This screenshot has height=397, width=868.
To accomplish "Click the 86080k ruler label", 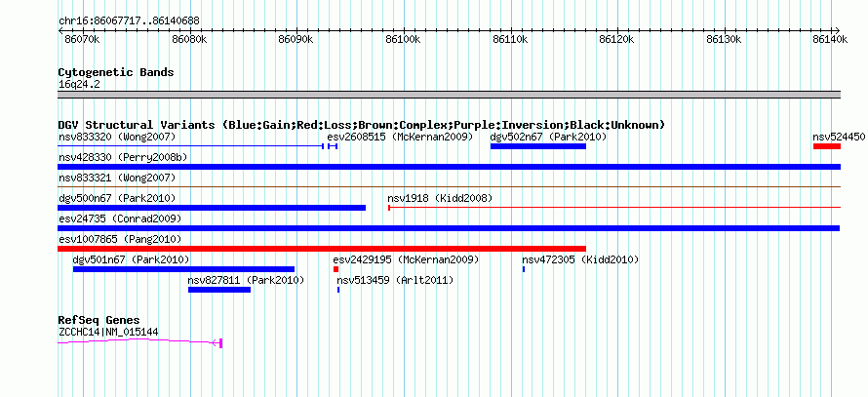I will click(189, 39).
